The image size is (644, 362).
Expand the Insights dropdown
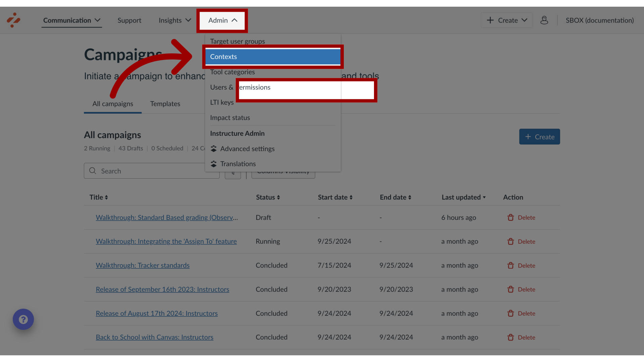(x=175, y=20)
